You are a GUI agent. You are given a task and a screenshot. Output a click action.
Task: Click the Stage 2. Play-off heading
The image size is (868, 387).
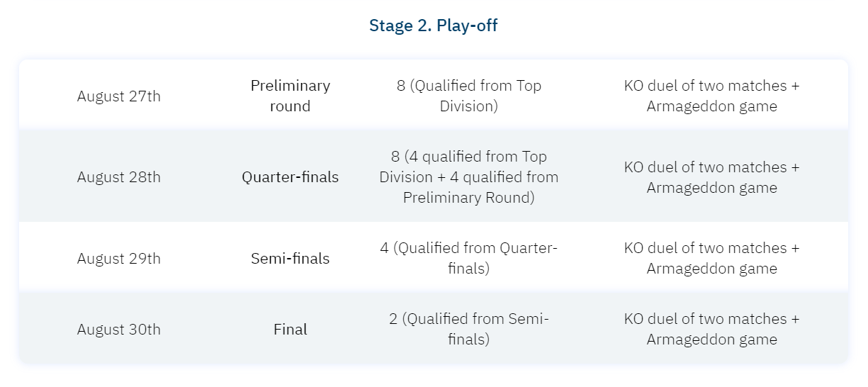433,26
